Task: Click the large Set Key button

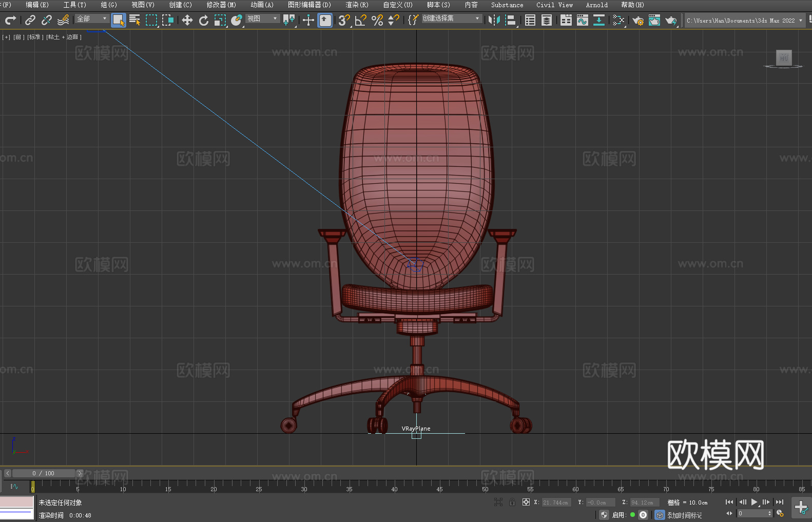Action: pos(801,508)
